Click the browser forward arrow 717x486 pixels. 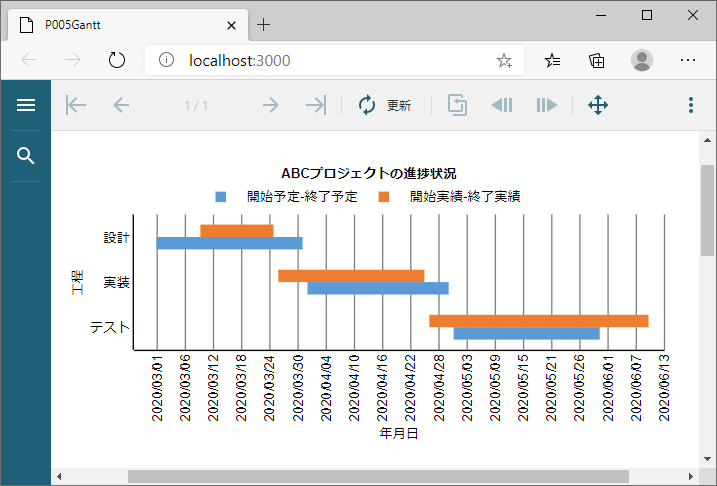73,60
